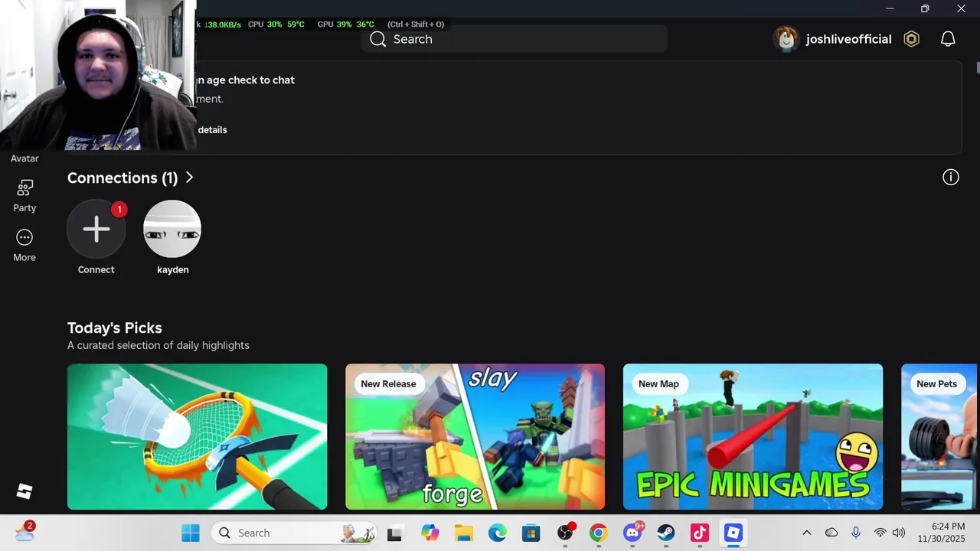Open kayden's avatar

point(172,229)
